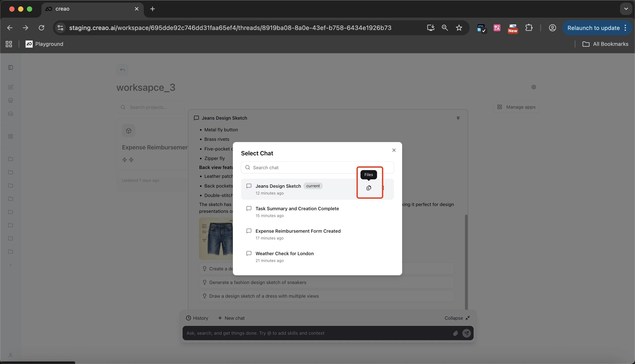Start a New chat
Screen dimensions: 635x364
point(231,318)
